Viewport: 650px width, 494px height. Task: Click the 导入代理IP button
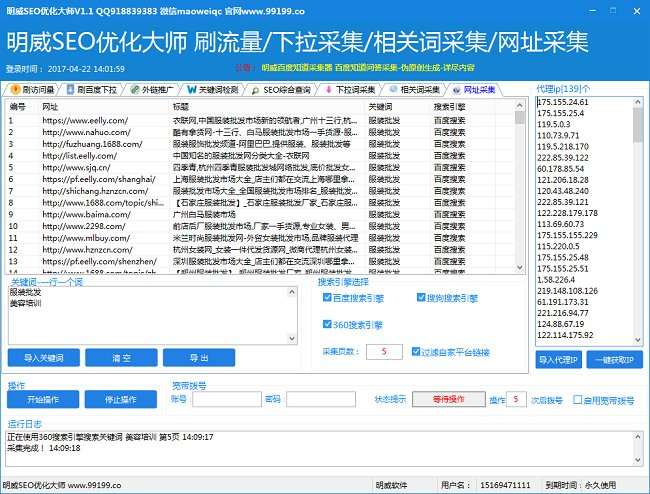pos(558,360)
